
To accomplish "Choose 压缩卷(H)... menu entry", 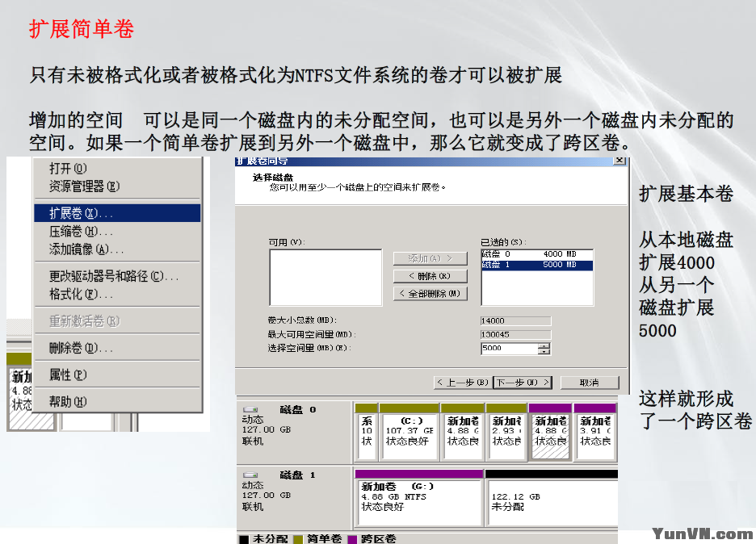I will pos(117,232).
